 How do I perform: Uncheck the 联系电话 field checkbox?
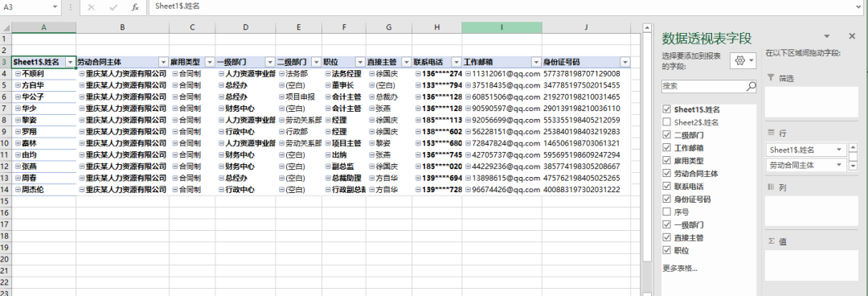coord(666,187)
